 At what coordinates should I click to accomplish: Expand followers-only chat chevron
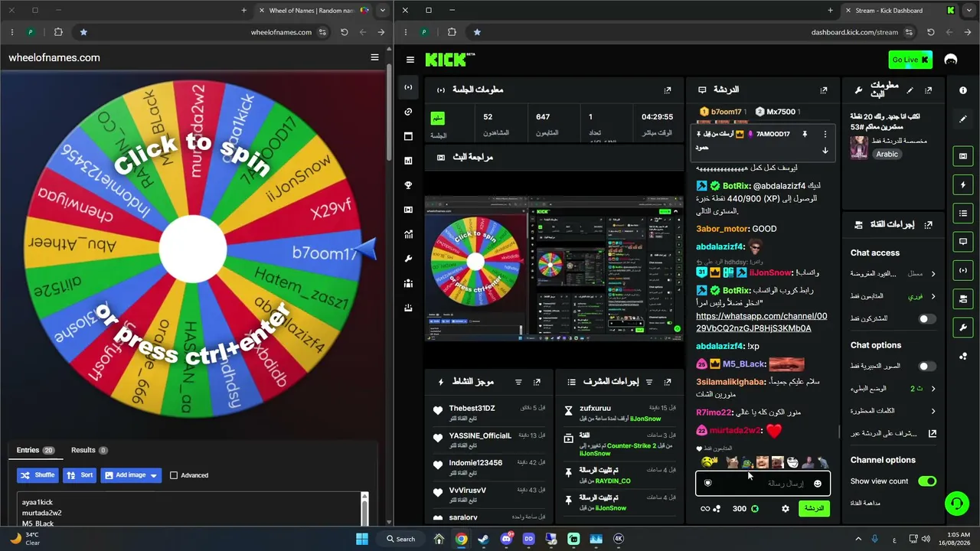pyautogui.click(x=933, y=296)
